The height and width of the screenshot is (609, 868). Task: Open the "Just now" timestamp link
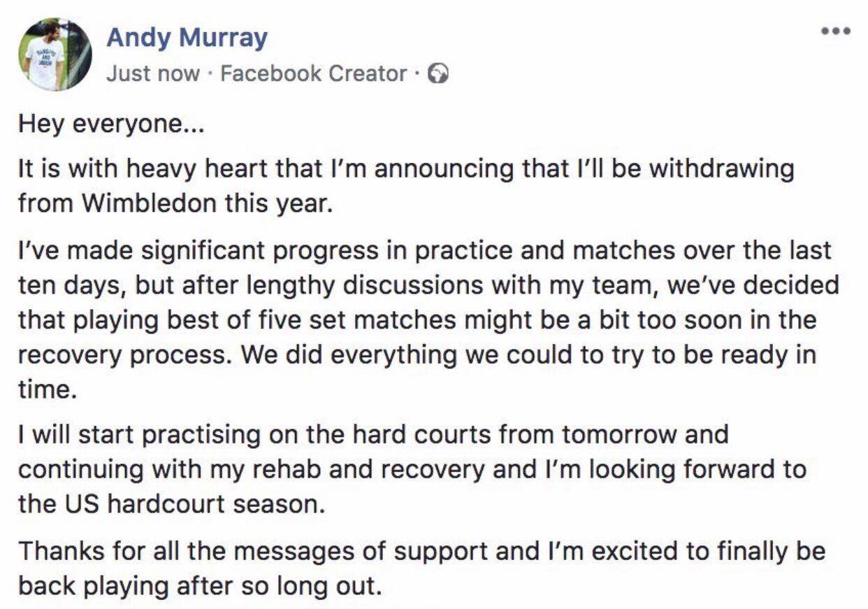point(152,73)
